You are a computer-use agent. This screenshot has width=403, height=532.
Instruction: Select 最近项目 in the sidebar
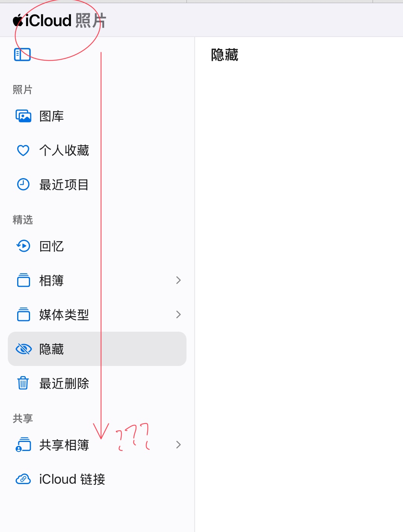[x=97, y=184]
